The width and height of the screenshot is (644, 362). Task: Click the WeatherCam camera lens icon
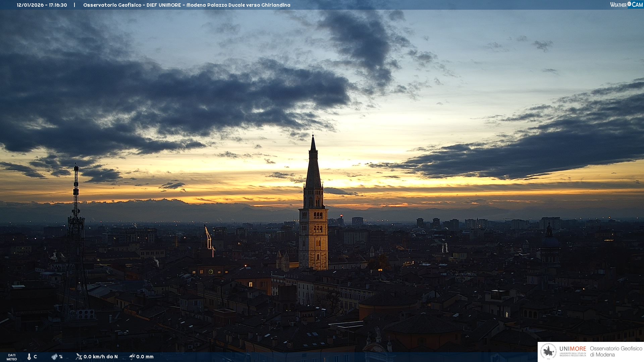pyautogui.click(x=629, y=4)
